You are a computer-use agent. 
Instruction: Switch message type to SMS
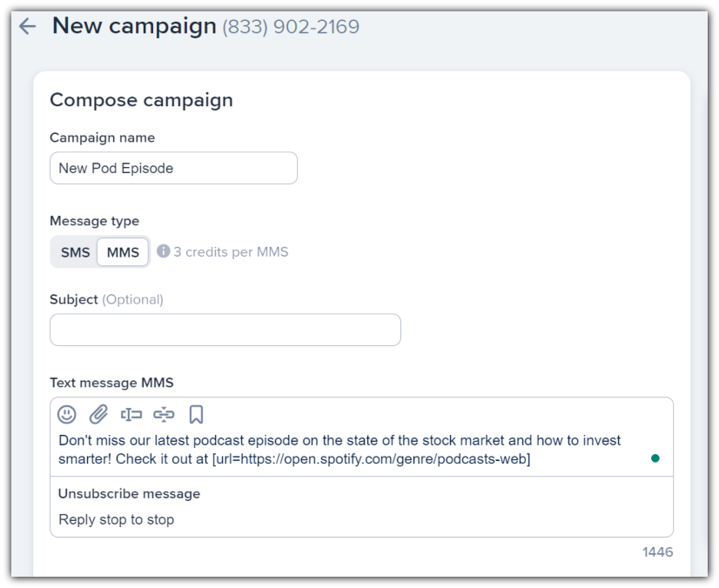coord(75,251)
